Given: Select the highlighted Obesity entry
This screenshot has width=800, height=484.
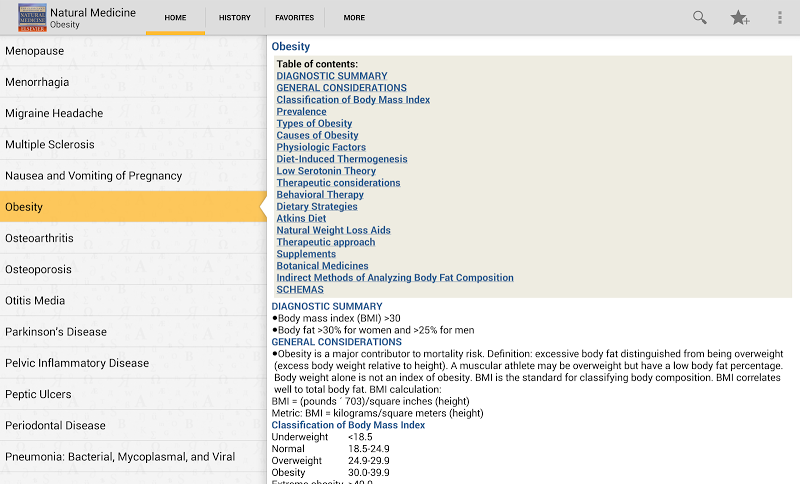Looking at the screenshot, I should [x=133, y=207].
